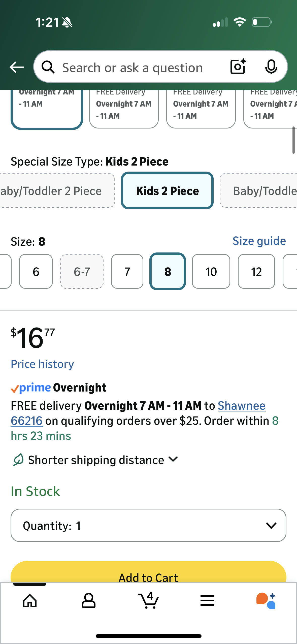297x644 pixels.
Task: Tap the back arrow to return
Action: point(16,67)
